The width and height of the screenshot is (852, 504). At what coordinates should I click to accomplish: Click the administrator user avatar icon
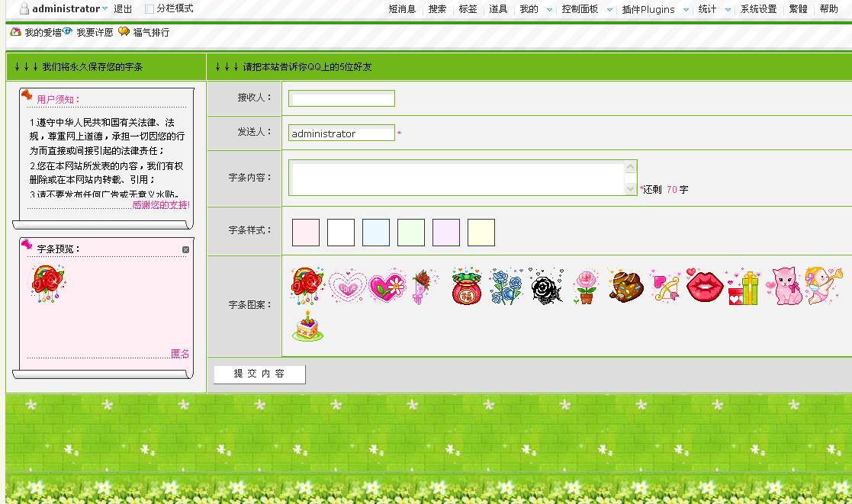tap(24, 8)
